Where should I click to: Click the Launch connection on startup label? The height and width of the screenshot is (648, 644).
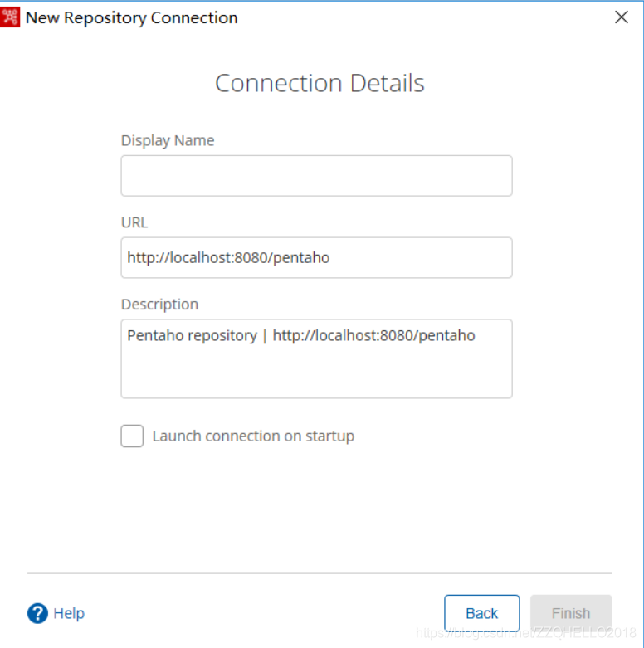pos(253,436)
